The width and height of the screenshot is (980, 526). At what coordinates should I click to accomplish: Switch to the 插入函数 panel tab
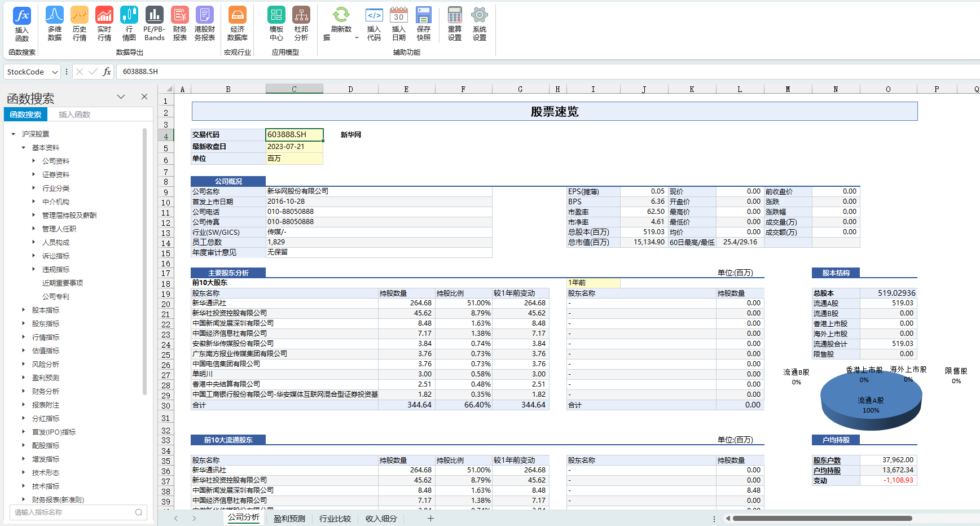pos(74,115)
